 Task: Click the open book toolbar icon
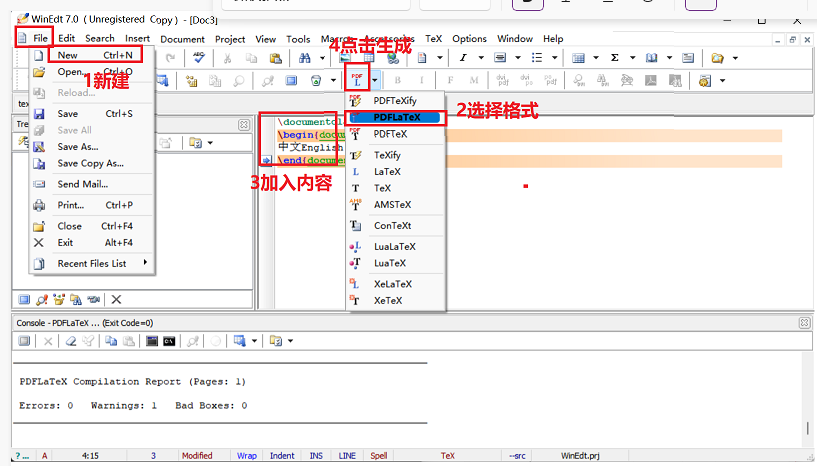point(651,58)
